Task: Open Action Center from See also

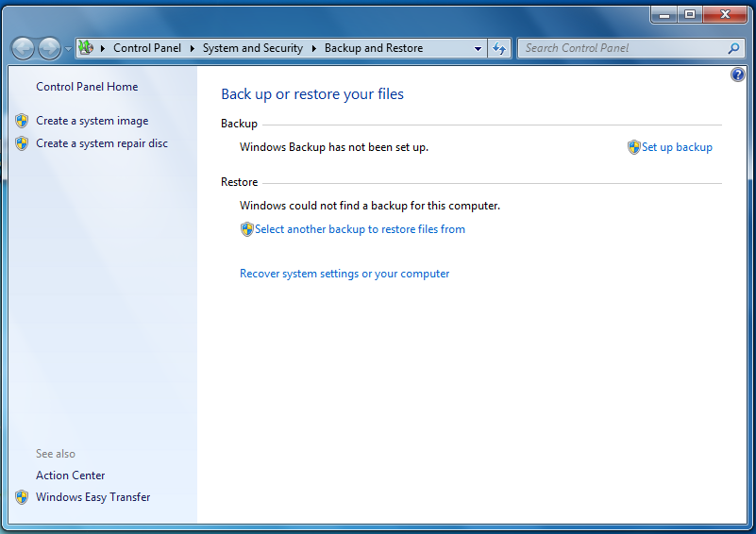Action: click(71, 476)
